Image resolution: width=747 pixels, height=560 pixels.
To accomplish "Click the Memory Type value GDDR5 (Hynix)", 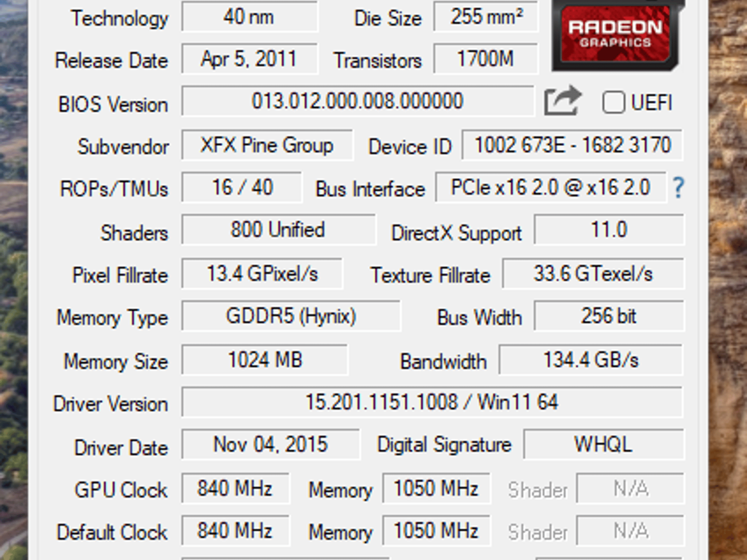I will (291, 316).
